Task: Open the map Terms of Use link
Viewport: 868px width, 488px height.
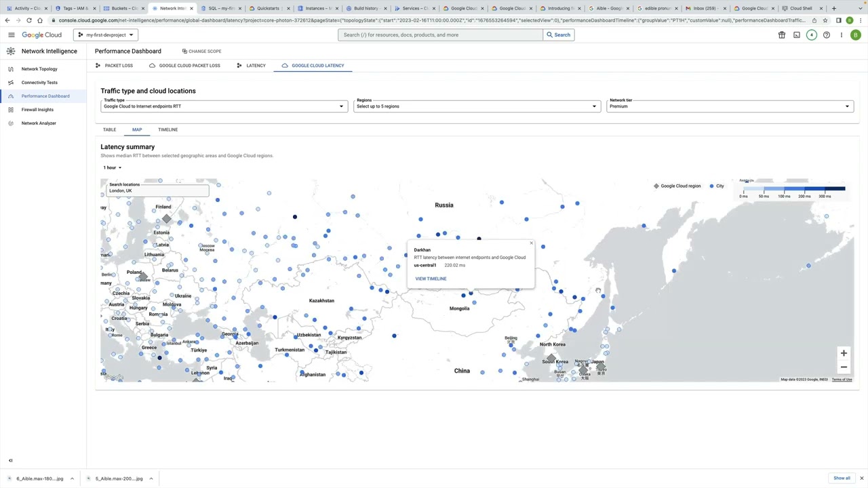Action: click(x=842, y=380)
